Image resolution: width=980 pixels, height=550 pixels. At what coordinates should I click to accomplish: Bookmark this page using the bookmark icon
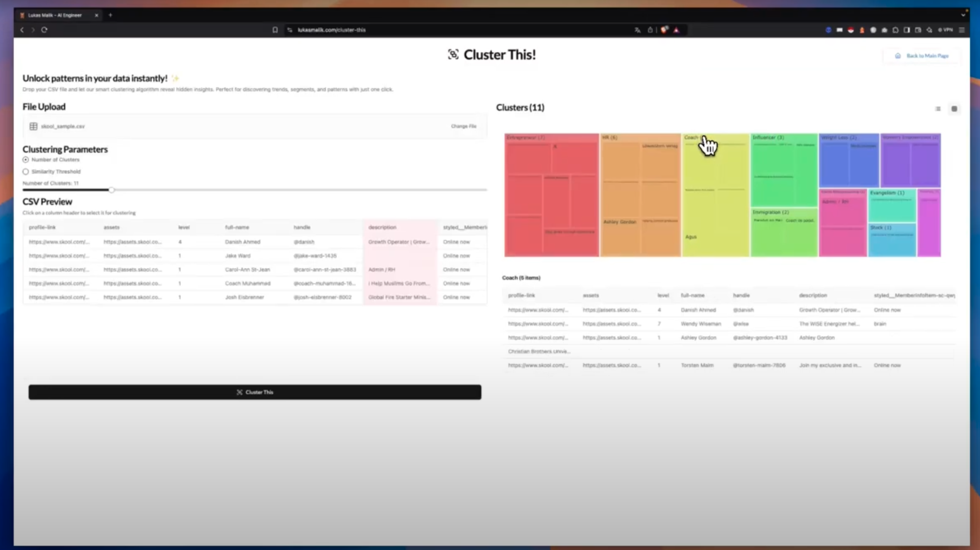pyautogui.click(x=275, y=30)
